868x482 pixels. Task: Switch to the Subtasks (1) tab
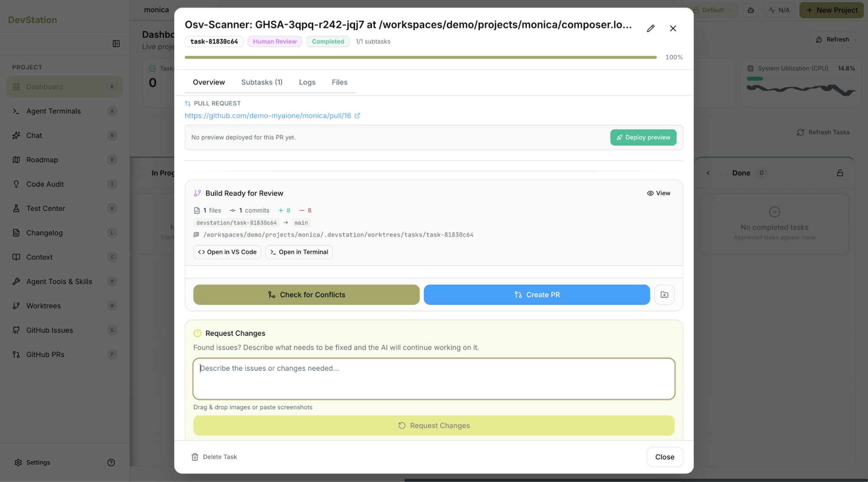coord(262,82)
